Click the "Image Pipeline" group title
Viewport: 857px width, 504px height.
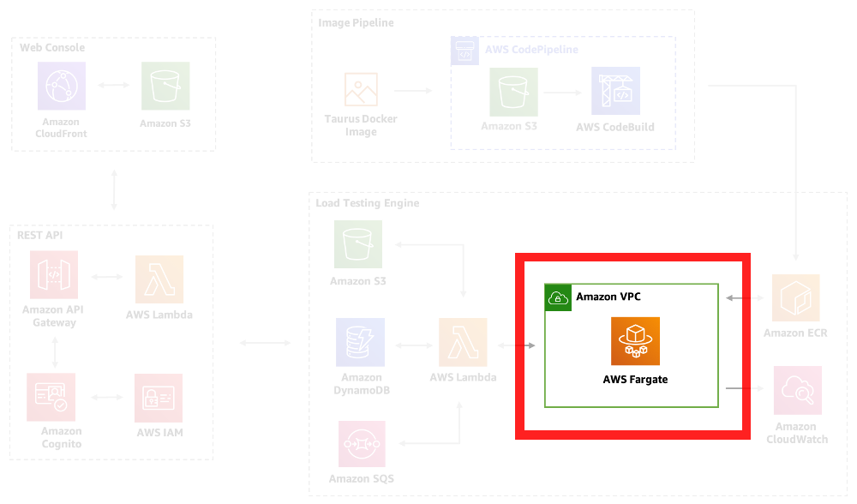coord(356,23)
